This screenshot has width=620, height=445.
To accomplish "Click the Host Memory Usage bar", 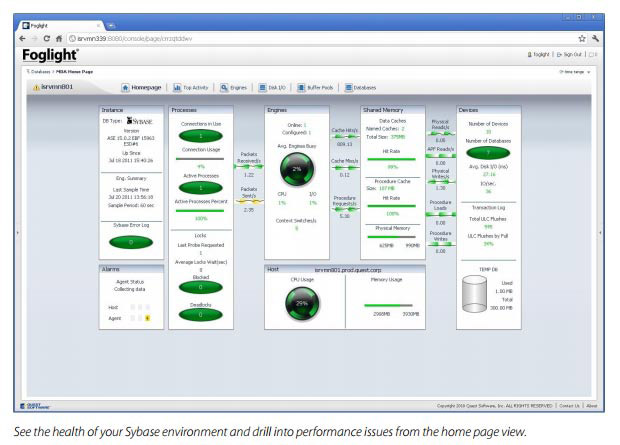I will 388,305.
